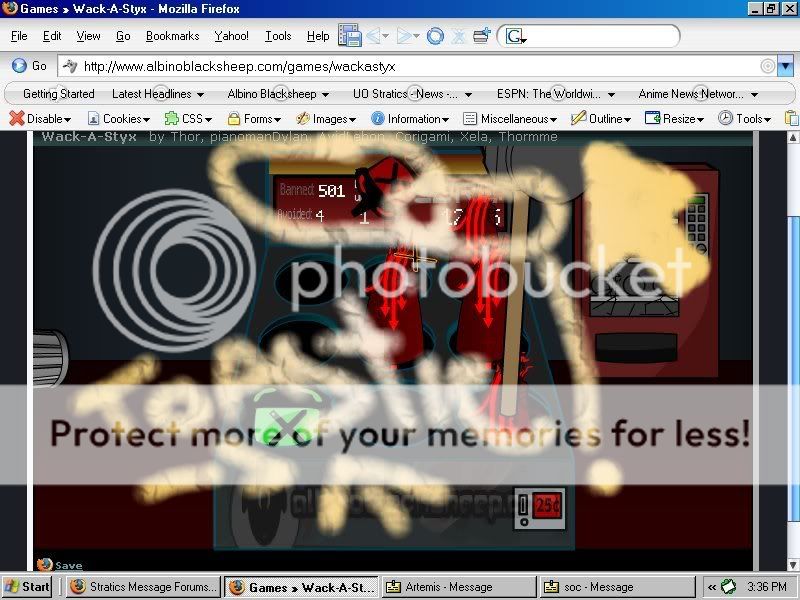Open the Help menu

(x=318, y=36)
